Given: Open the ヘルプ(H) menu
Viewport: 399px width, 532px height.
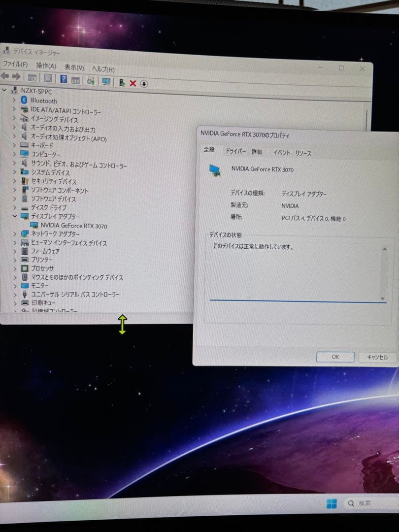Looking at the screenshot, I should [x=103, y=69].
